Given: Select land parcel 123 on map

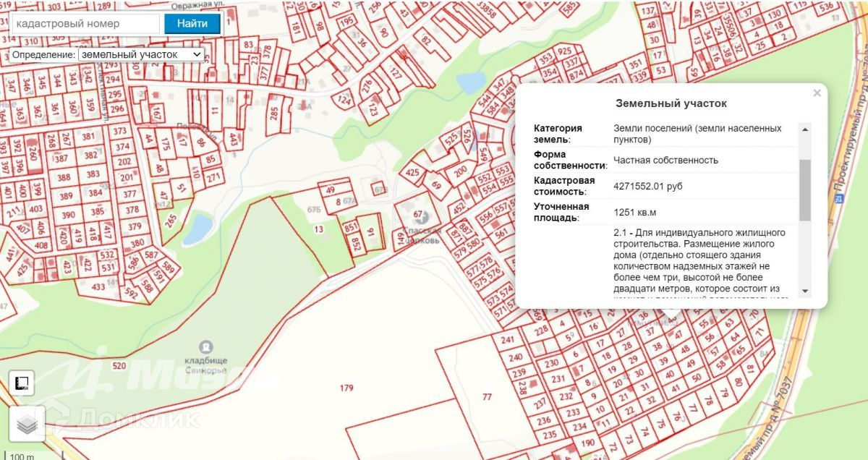Looking at the screenshot, I should pyautogui.click(x=374, y=111).
